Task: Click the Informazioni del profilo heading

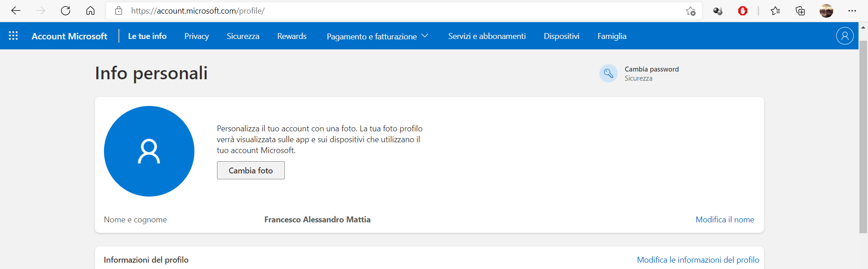Action: pos(146,260)
